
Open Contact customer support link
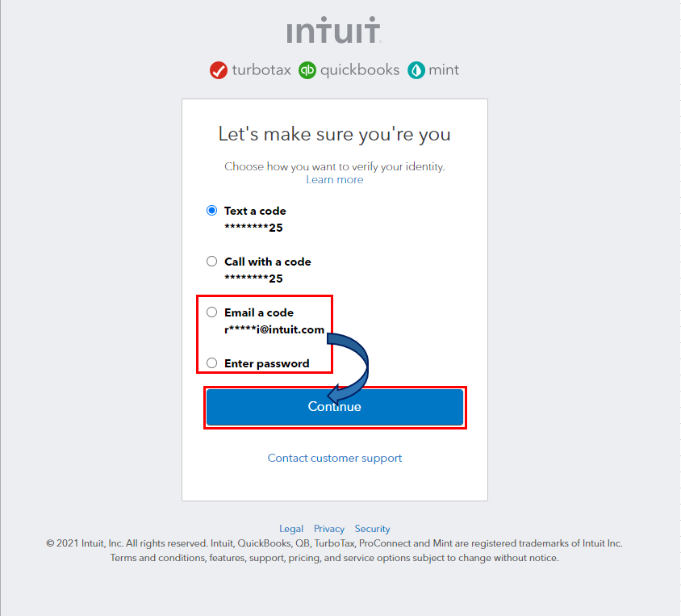pyautogui.click(x=334, y=458)
